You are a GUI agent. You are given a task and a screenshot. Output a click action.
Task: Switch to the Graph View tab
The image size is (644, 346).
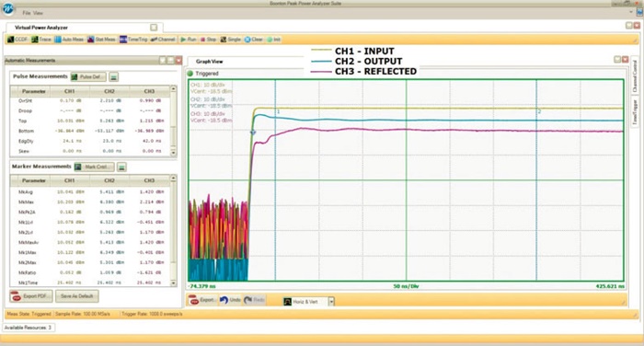(209, 62)
